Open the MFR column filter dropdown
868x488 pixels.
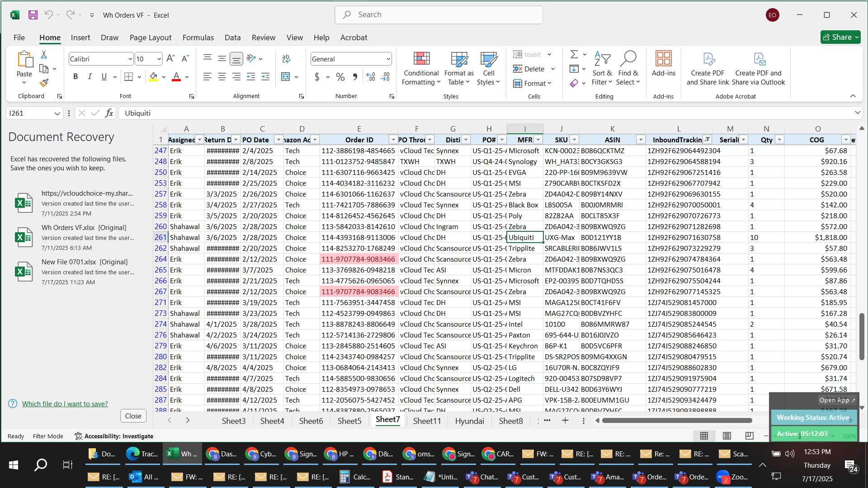[x=538, y=140]
